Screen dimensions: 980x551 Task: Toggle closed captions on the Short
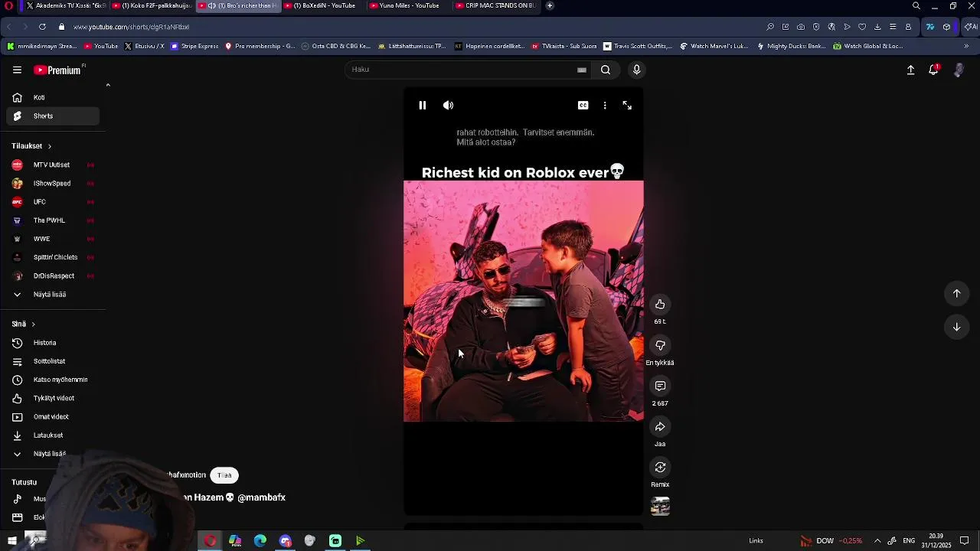pos(583,106)
